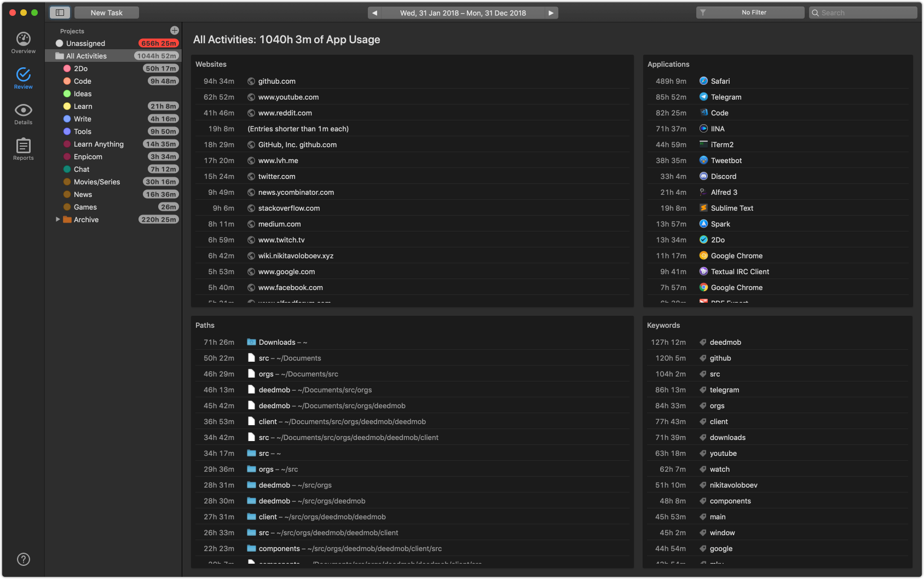Click the tag icon beside youtube keyword
Viewport: 924px width, 579px height.
pos(703,454)
